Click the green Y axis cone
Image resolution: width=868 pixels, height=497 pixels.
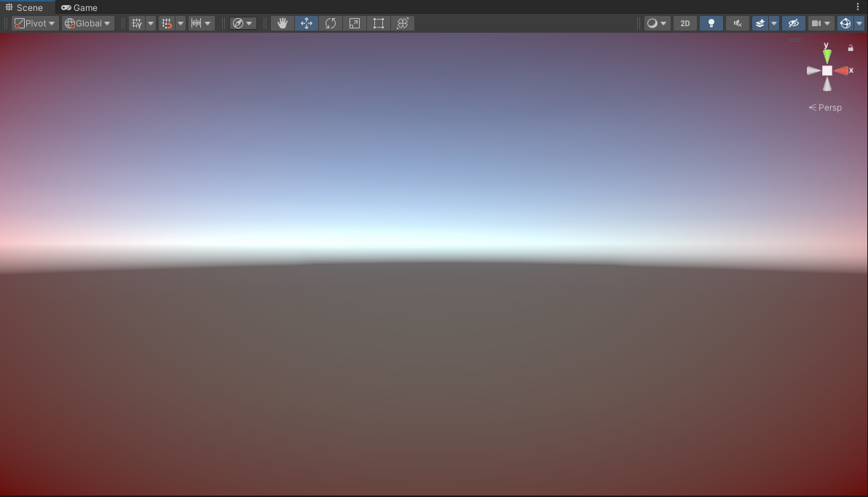click(826, 56)
